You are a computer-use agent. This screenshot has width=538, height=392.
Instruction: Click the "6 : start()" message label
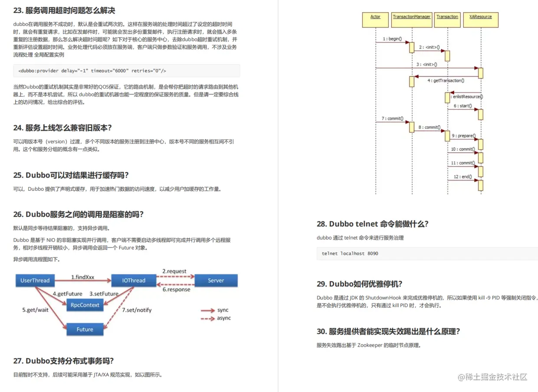pyautogui.click(x=463, y=106)
